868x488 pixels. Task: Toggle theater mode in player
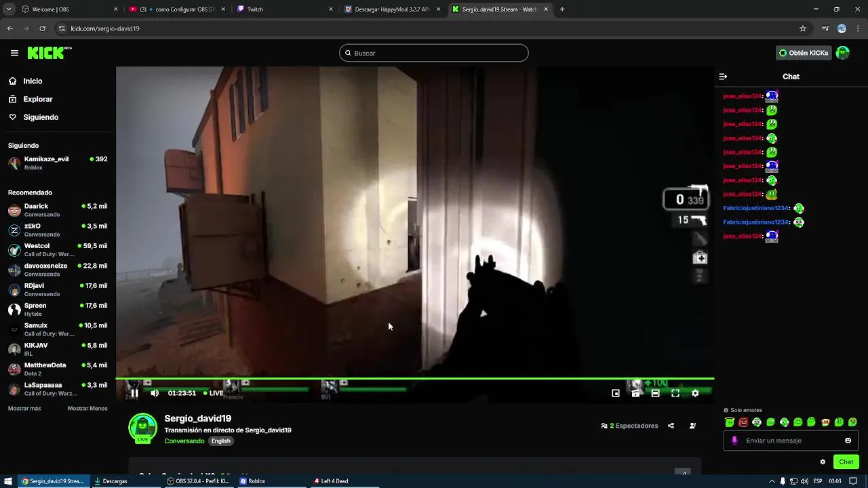655,393
